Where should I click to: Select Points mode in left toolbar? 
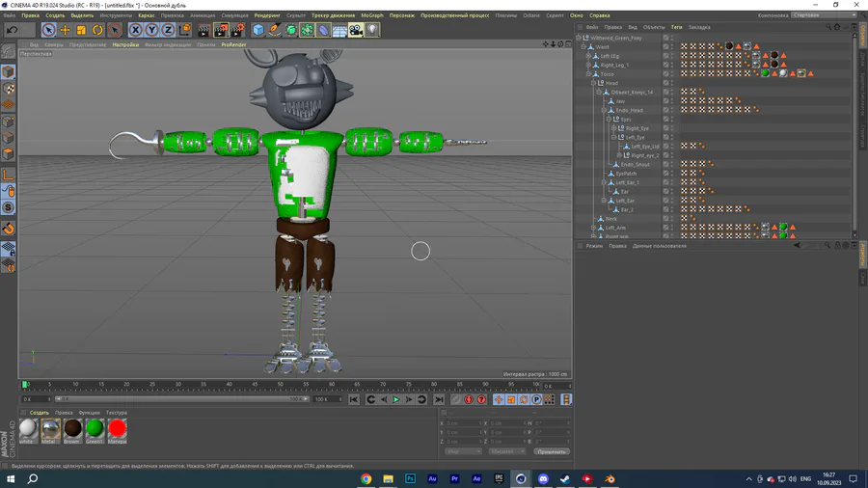coord(9,122)
